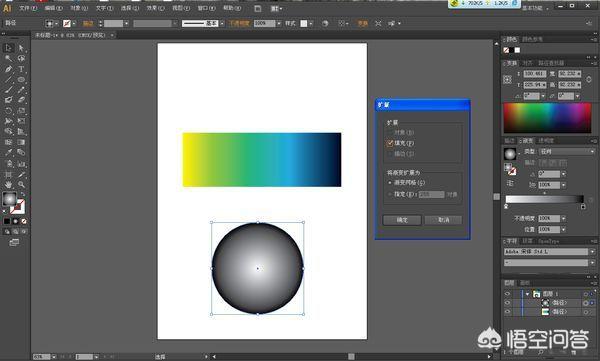The height and width of the screenshot is (361, 600).
Task: Open the 对象 (Object) menu
Action: 79,8
